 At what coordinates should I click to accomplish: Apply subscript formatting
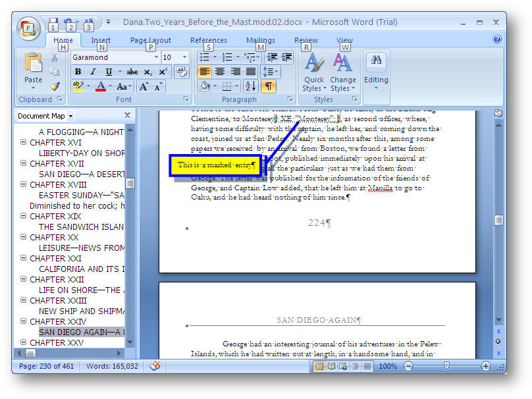[x=147, y=72]
